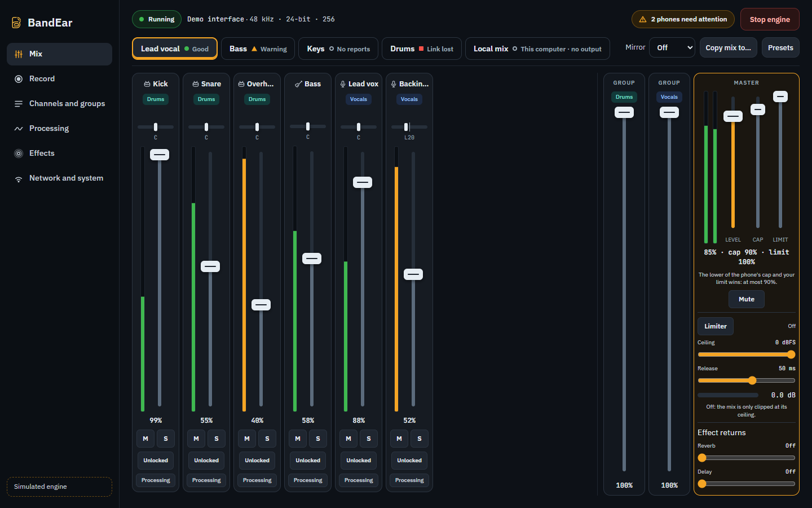812x508 pixels.
Task: Open the Effects page in sidebar
Action: [59, 154]
